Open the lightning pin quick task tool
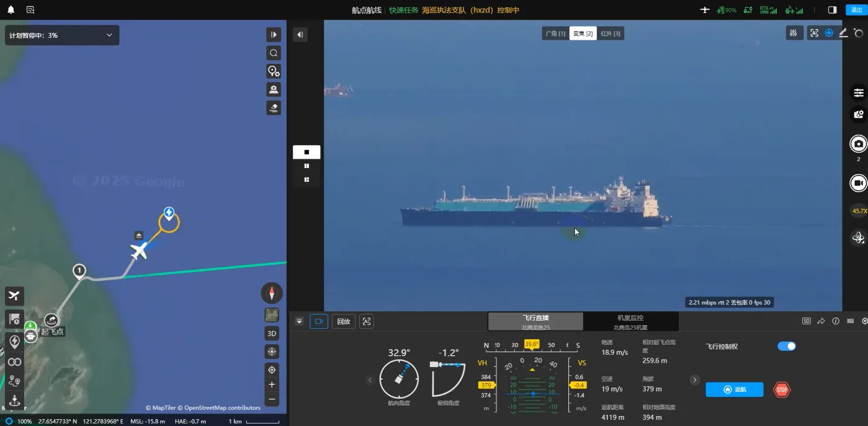This screenshot has height=426, width=868. tap(15, 342)
